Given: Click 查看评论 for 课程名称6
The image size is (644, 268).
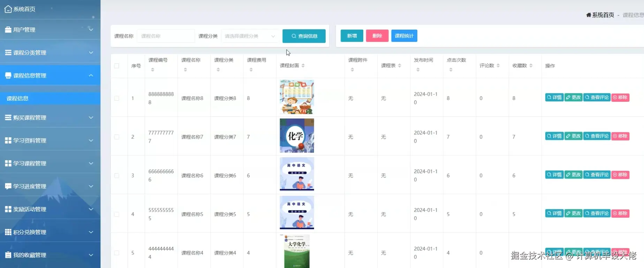Looking at the screenshot, I should tap(597, 175).
